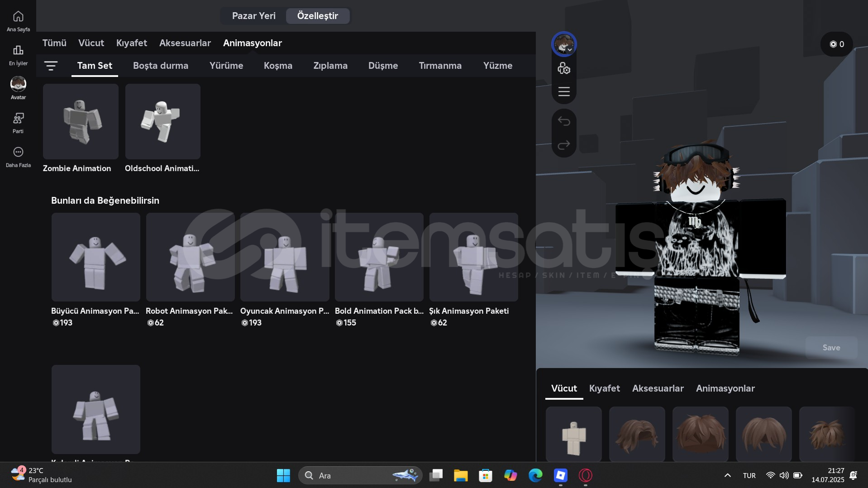Select the Boşta durma subtab
The image size is (868, 488).
[161, 66]
